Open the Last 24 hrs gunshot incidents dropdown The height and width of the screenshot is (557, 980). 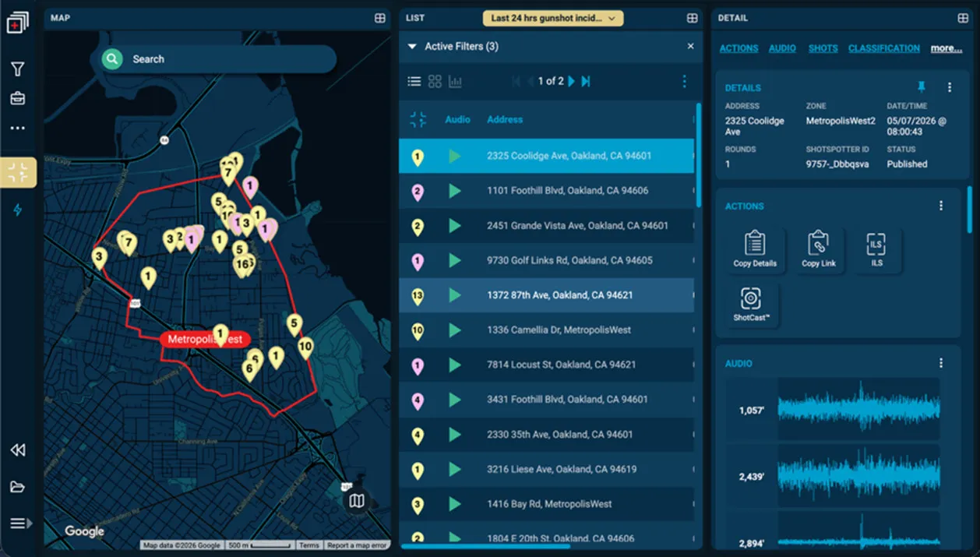point(553,18)
